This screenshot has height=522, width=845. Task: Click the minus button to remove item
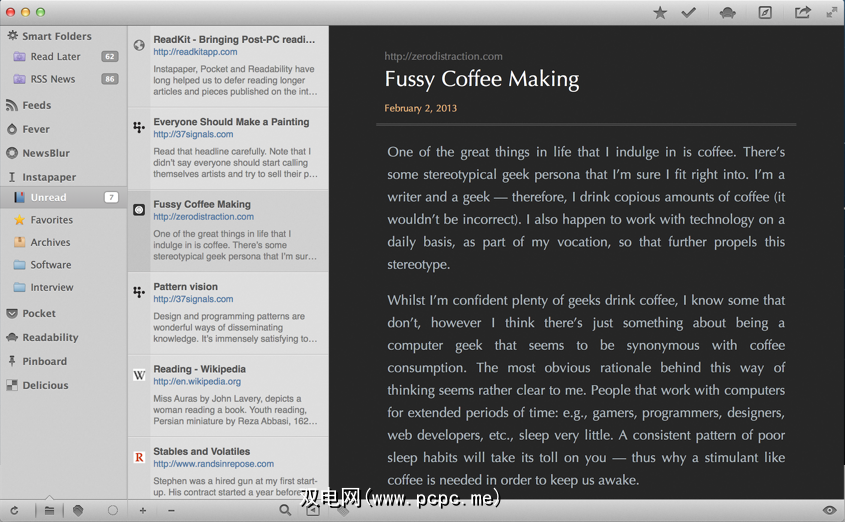(171, 511)
